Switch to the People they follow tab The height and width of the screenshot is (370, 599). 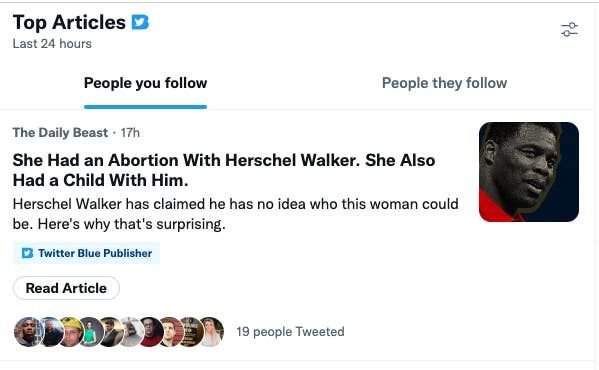click(444, 83)
